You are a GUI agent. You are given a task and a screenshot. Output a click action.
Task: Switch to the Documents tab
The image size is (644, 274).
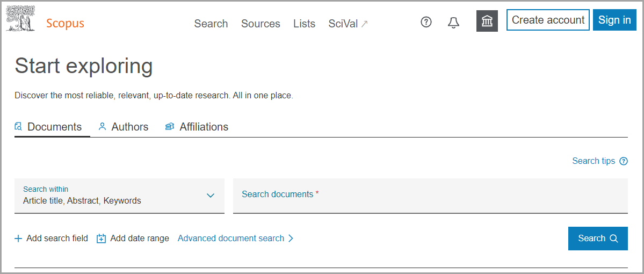[52, 127]
